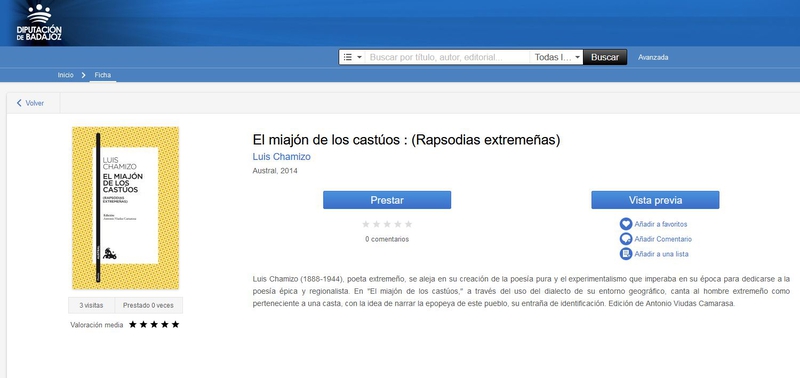Click the speech bubble comment icon
The width and height of the screenshot is (800, 378).
[626, 239]
